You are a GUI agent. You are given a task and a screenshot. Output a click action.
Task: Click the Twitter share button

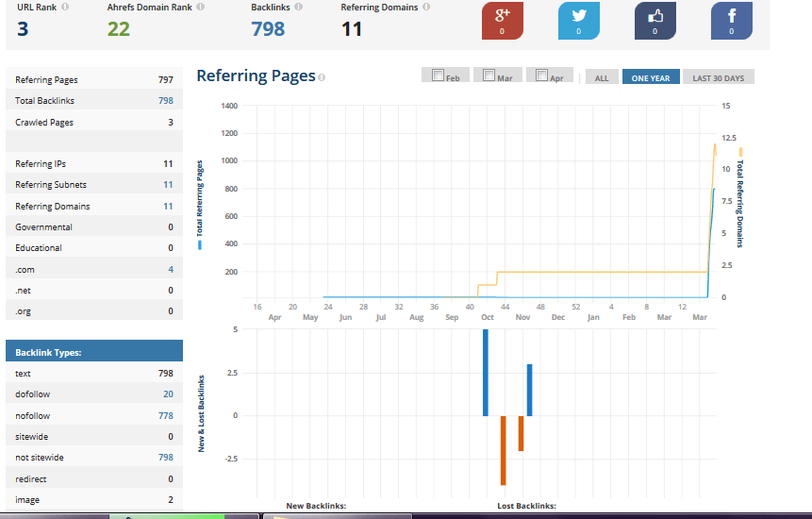pyautogui.click(x=578, y=20)
